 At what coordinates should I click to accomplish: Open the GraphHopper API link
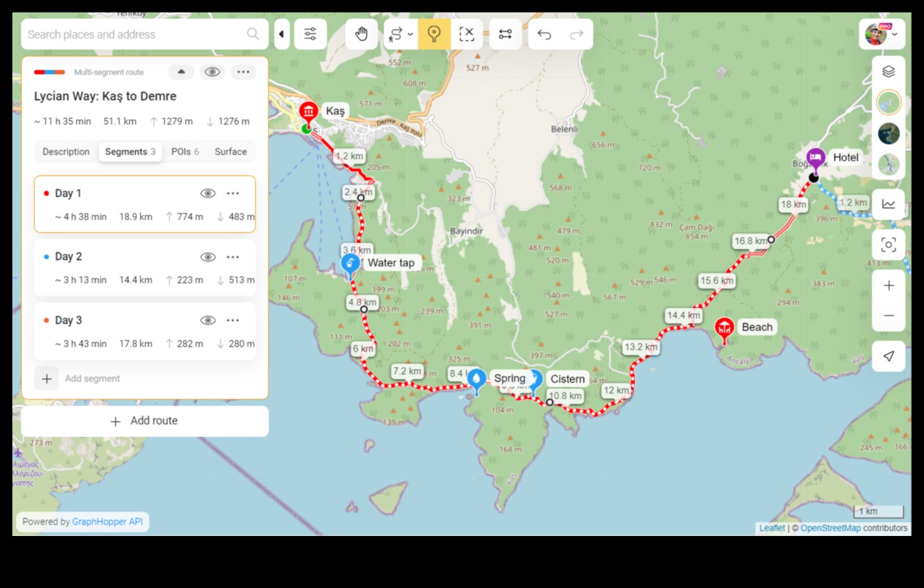tap(108, 521)
